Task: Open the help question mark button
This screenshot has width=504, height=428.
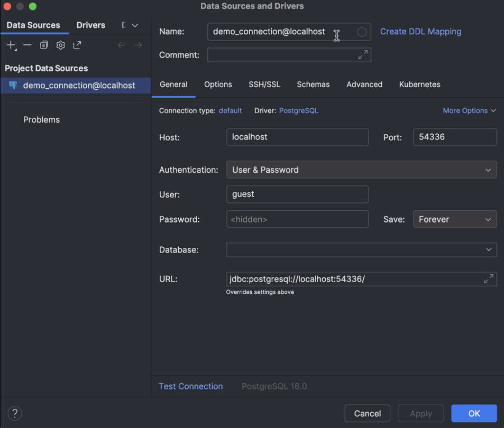Action: tap(15, 413)
